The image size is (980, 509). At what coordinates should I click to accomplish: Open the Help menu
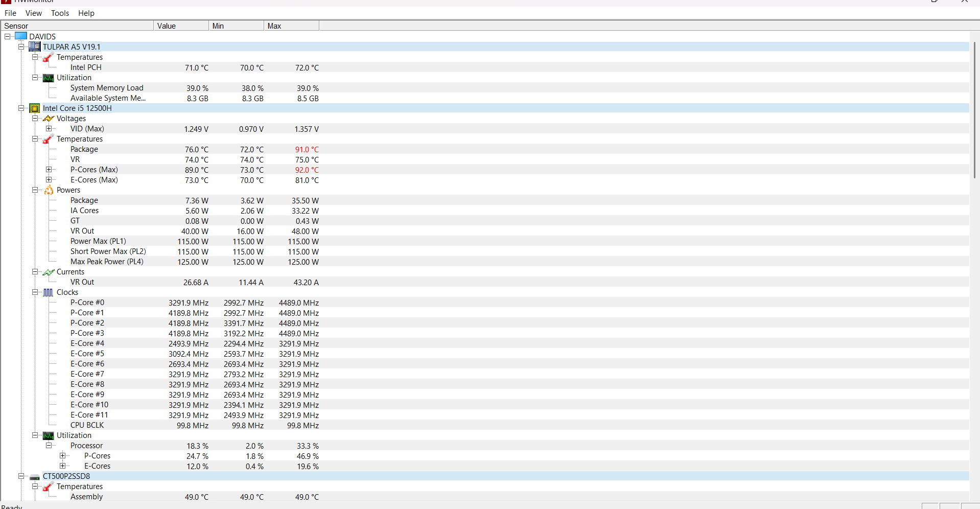tap(86, 13)
